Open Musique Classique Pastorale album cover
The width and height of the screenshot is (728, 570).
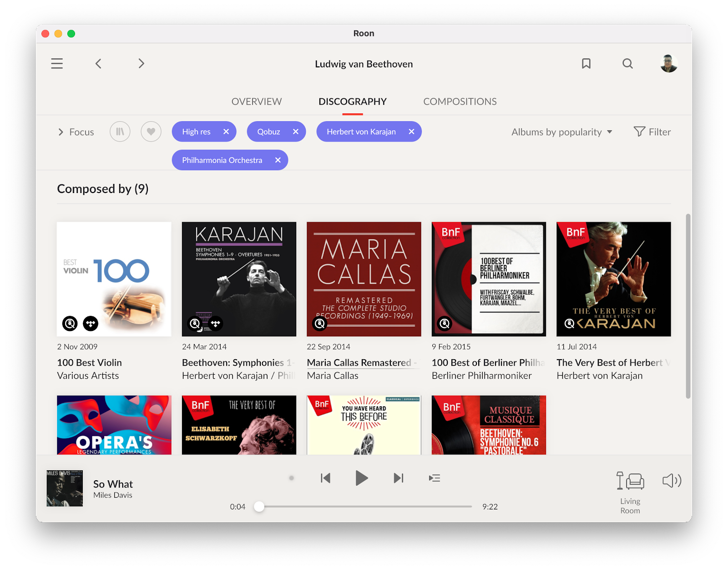[x=489, y=425]
